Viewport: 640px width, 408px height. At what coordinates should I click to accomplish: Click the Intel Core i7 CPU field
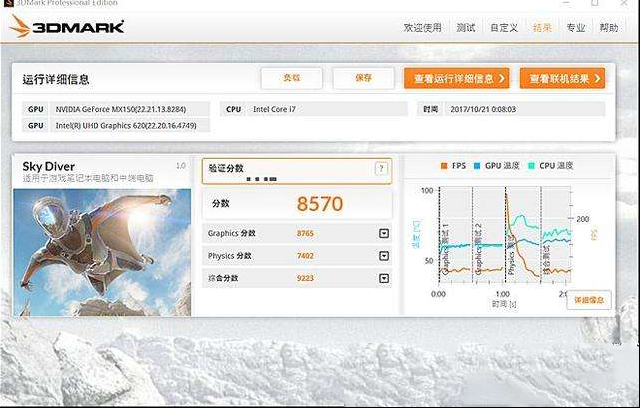(x=327, y=109)
